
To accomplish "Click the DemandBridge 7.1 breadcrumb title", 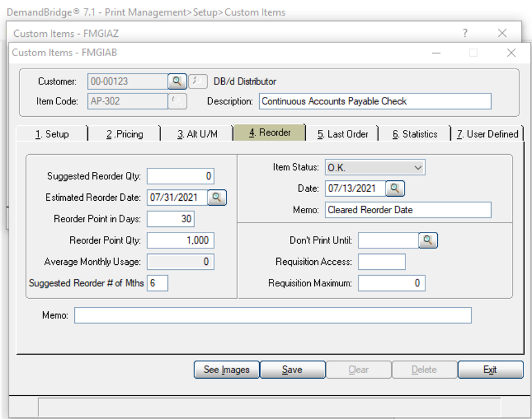I will point(146,12).
